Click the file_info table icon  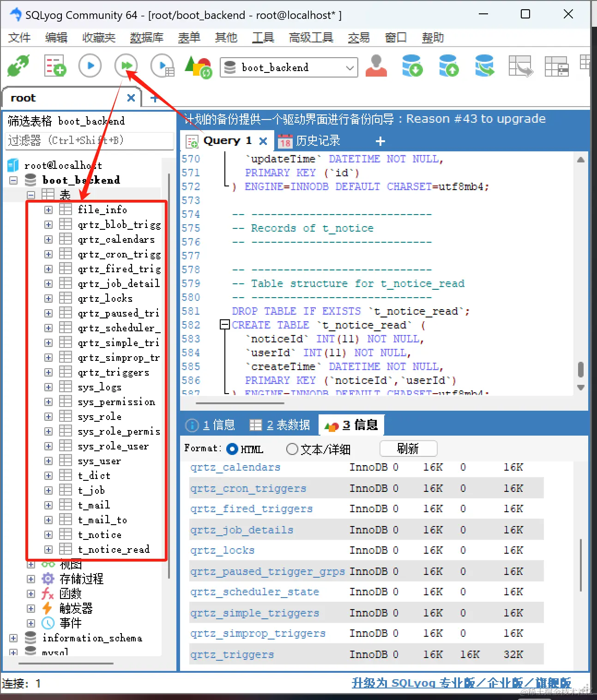coord(66,209)
